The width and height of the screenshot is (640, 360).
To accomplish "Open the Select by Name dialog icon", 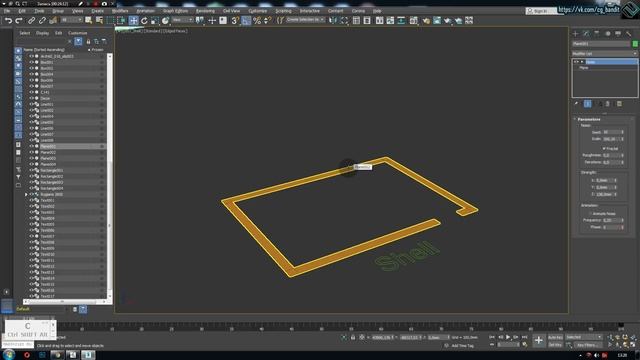I will (99, 20).
